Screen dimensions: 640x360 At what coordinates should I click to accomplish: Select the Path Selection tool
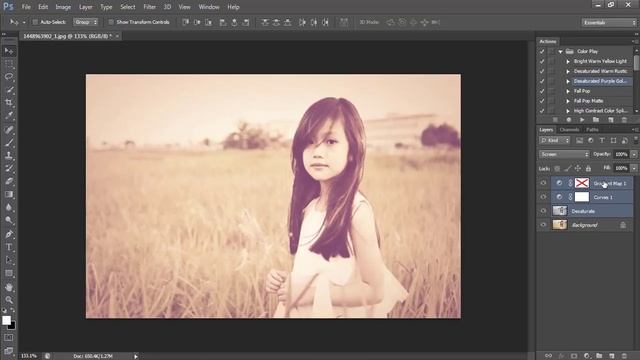pos(9,260)
